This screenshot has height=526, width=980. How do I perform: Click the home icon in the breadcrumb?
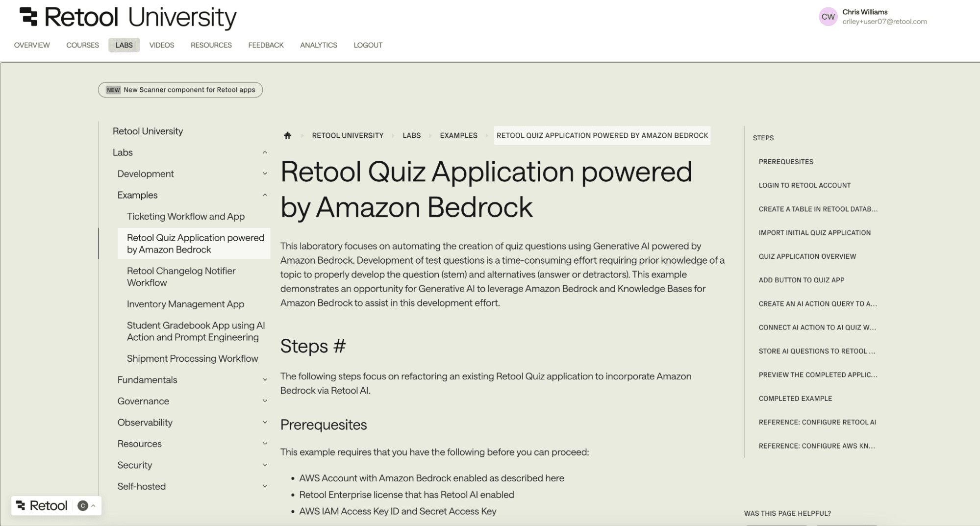click(288, 135)
